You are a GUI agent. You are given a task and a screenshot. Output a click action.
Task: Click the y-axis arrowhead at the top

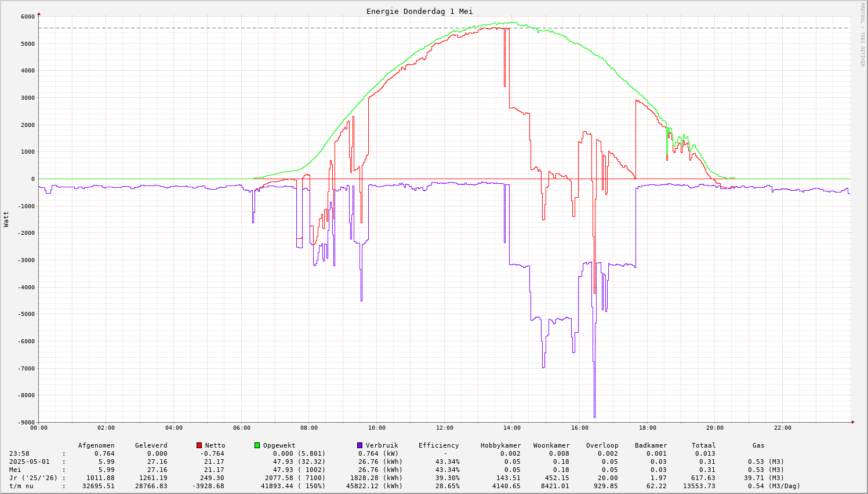coord(39,13)
